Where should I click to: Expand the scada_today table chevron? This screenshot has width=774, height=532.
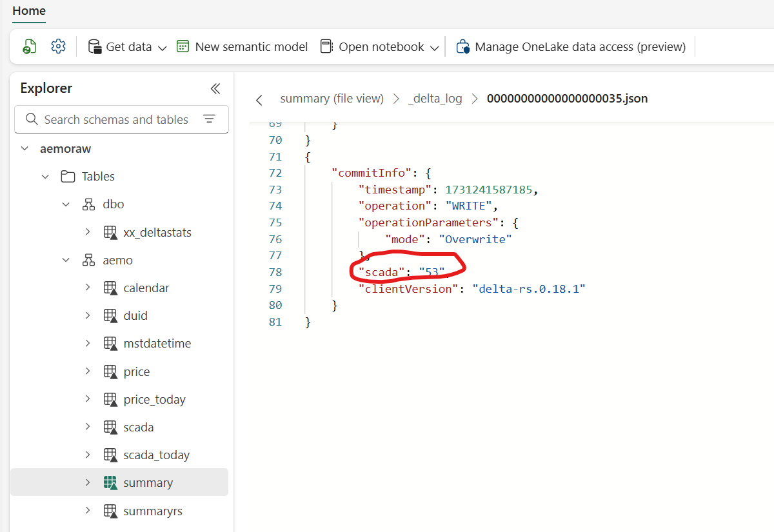pyautogui.click(x=87, y=455)
